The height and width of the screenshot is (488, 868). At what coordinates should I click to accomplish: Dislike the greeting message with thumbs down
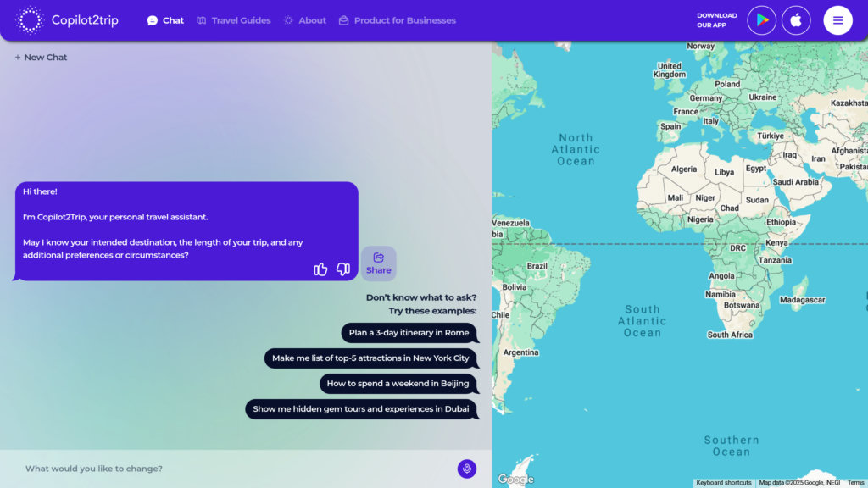pos(343,269)
